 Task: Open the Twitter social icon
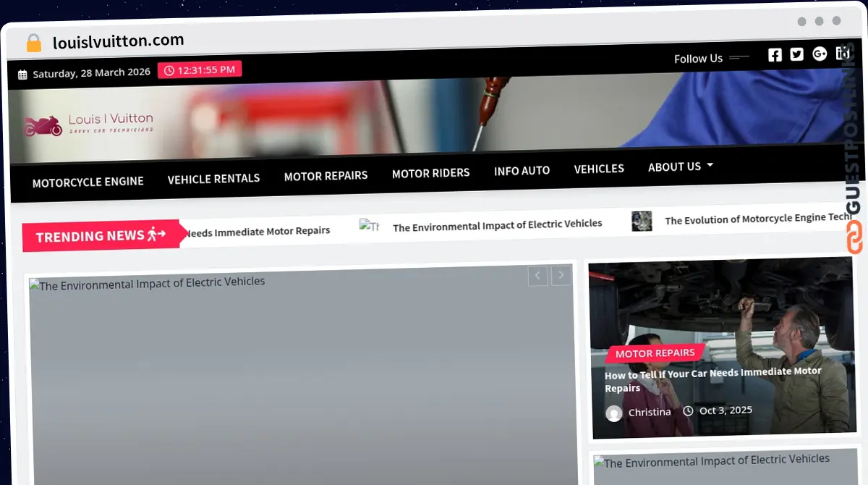click(796, 54)
